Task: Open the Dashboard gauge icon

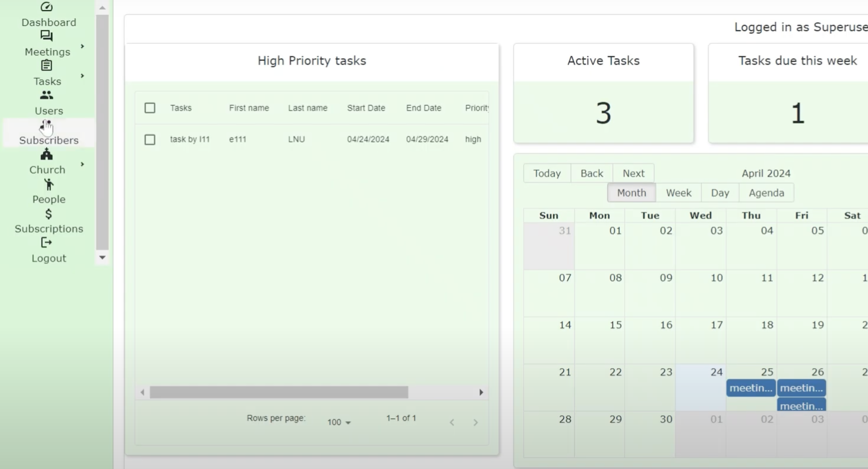Action: click(46, 7)
